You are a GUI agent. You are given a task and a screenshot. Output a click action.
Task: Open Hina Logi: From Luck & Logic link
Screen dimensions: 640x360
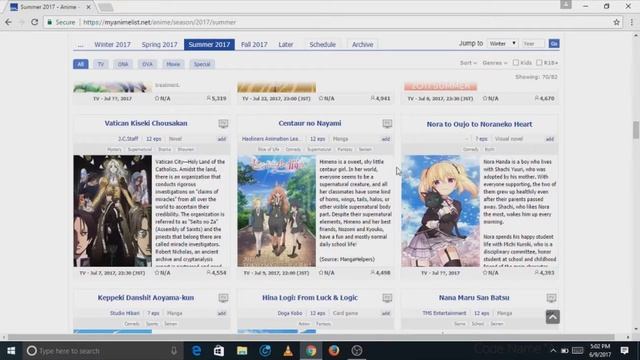[310, 298]
